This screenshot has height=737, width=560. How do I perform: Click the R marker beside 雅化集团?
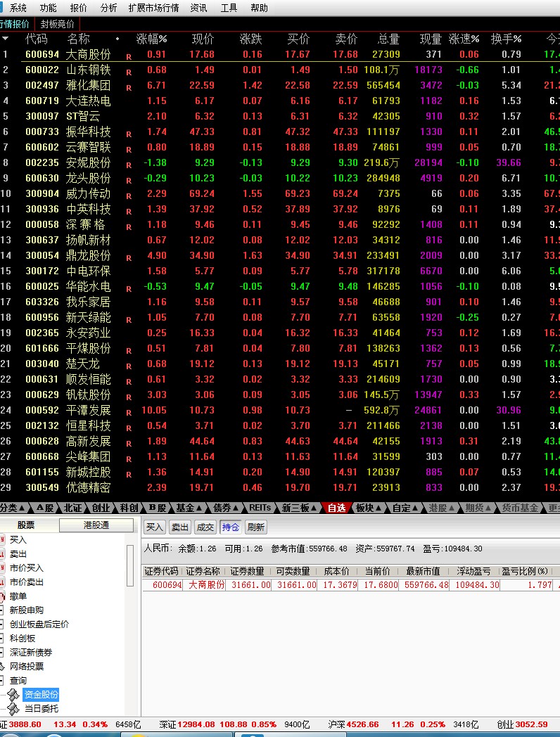tap(129, 88)
